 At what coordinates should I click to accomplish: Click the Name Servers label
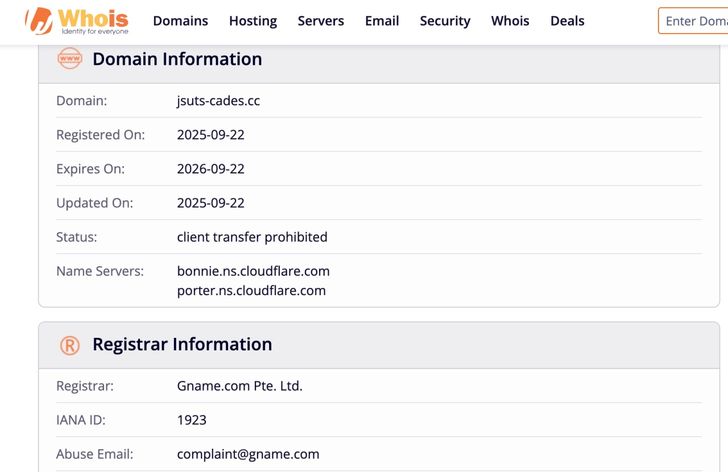(100, 271)
